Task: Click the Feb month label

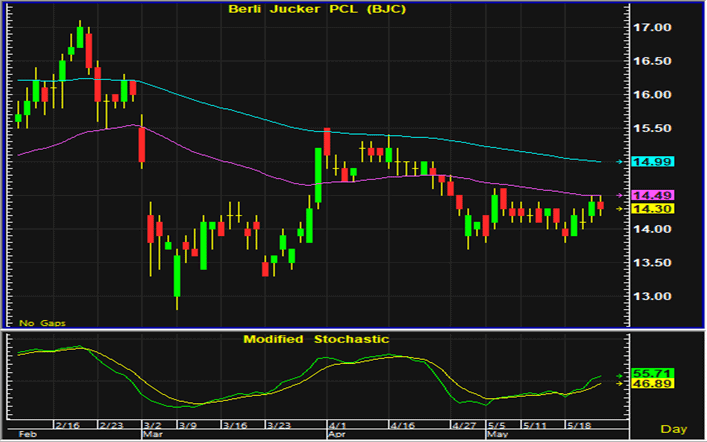Action: 27,434
